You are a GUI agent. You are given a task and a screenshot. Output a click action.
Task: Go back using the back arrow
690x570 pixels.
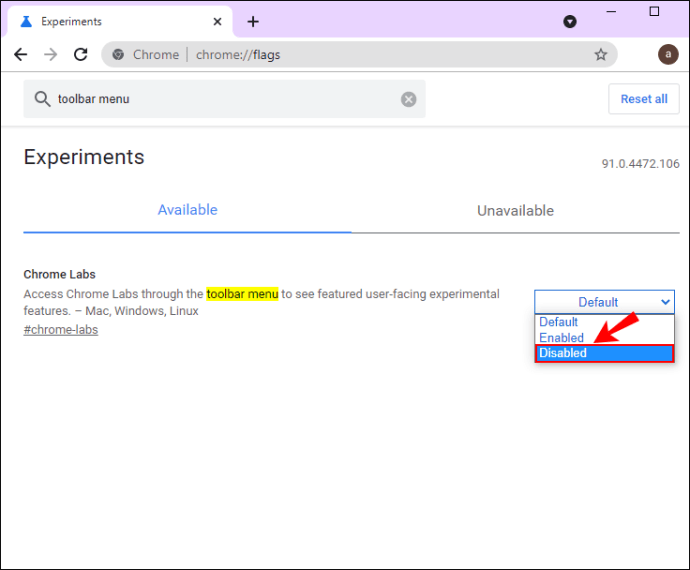(x=21, y=55)
